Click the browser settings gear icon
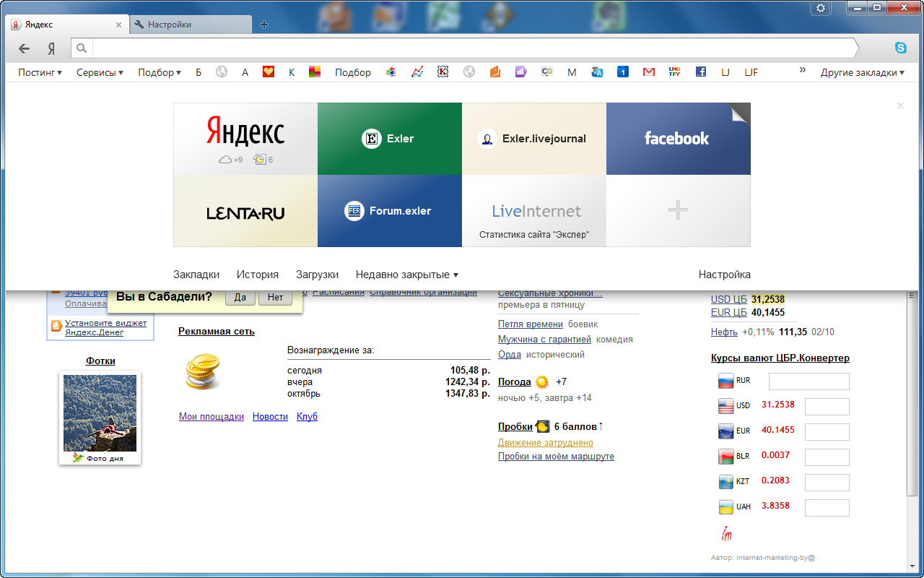This screenshot has width=924, height=578. point(820,8)
